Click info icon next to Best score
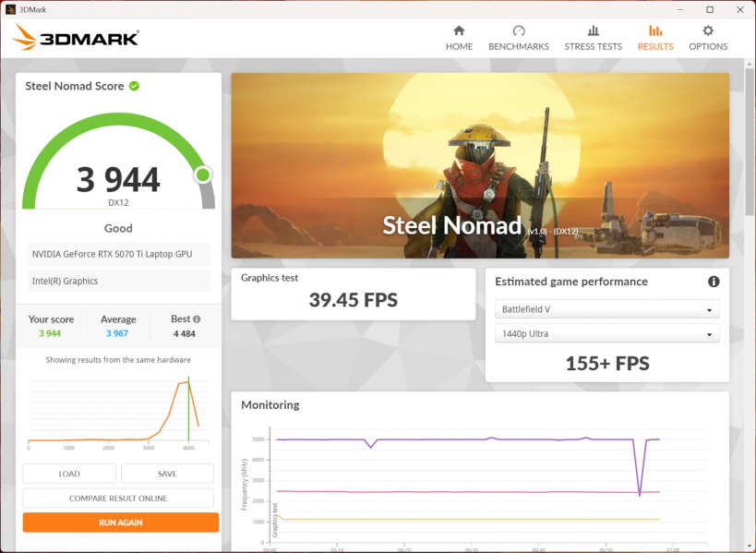756x553 pixels. click(x=196, y=319)
